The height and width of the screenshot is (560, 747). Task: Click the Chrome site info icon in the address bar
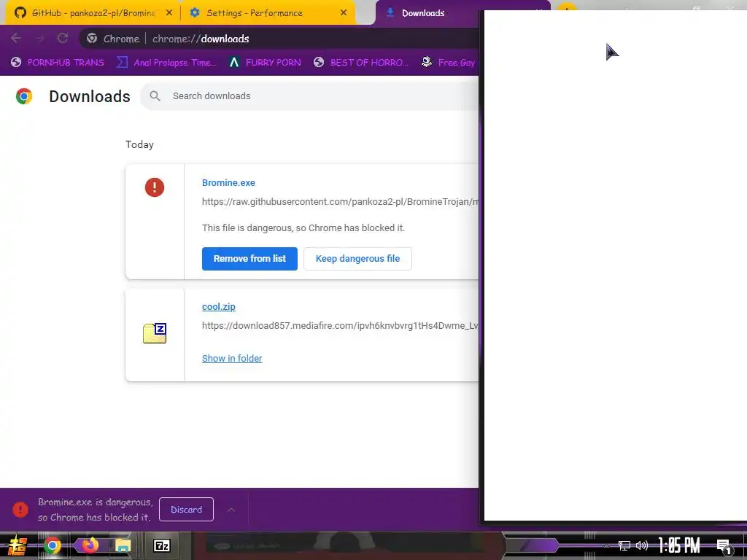92,39
